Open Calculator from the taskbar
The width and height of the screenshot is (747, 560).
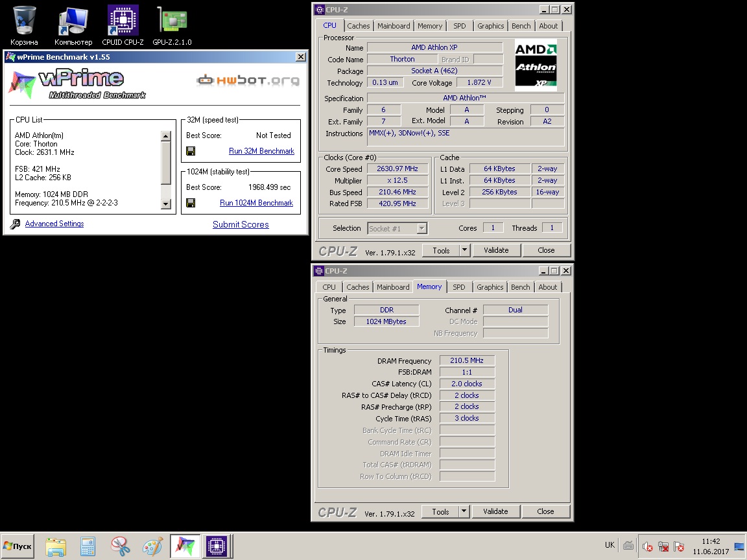(88, 546)
